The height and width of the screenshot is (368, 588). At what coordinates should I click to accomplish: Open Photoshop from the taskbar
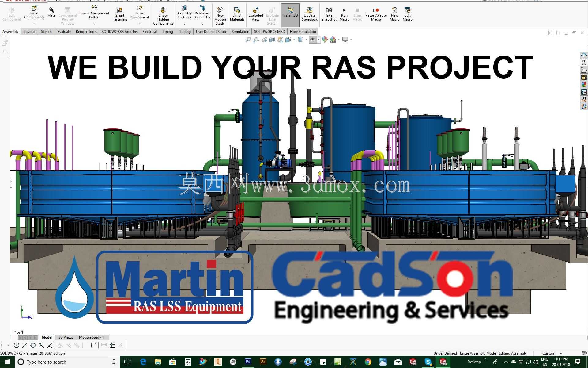click(x=248, y=362)
